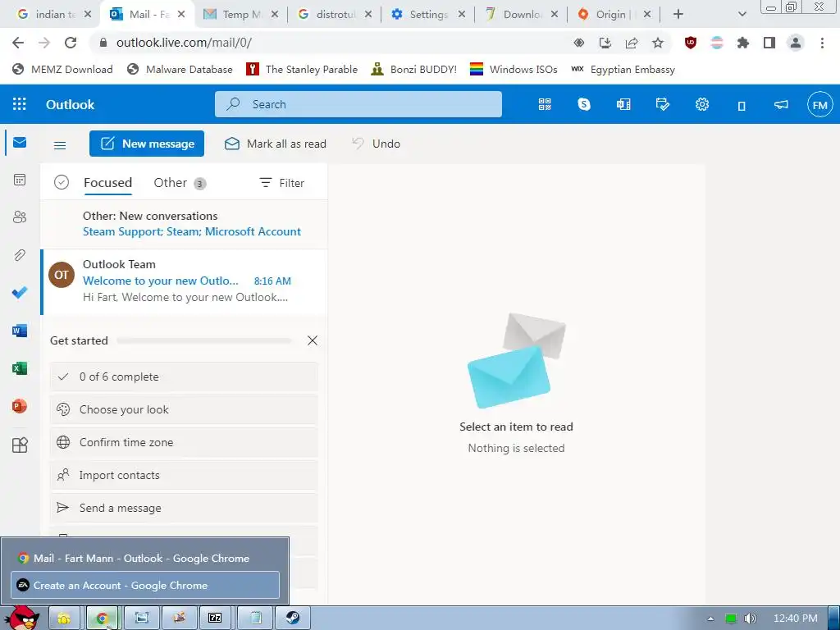This screenshot has height=630, width=840.
Task: Open Malware Database bookmark
Action: (180, 69)
